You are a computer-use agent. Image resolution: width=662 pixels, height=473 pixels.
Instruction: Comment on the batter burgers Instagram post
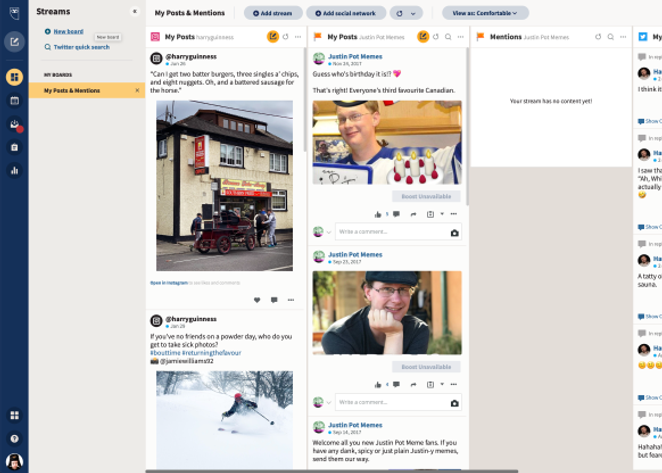[x=274, y=300]
